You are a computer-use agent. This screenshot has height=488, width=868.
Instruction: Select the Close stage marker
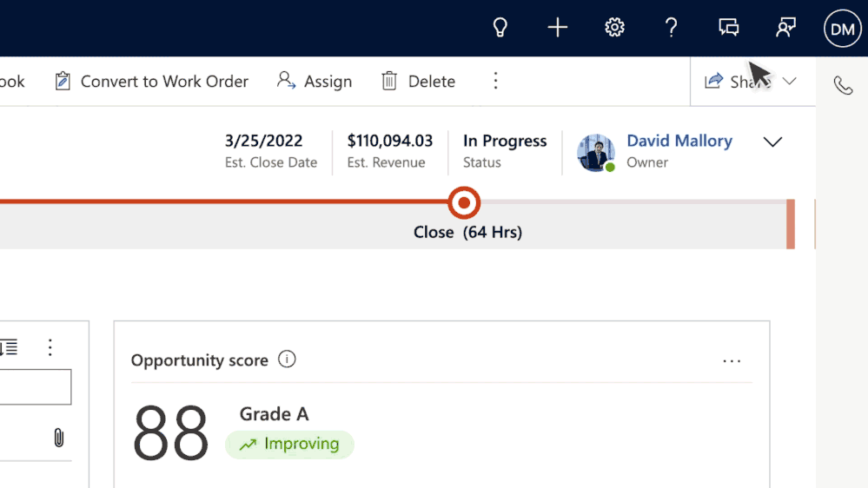pos(464,202)
